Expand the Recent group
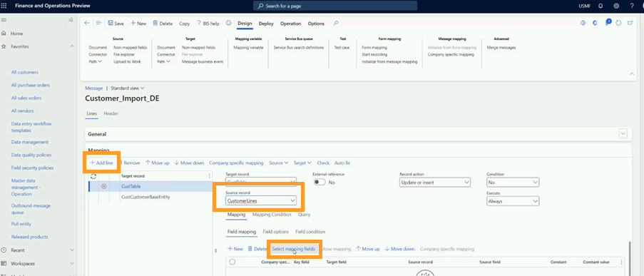 (x=72, y=250)
